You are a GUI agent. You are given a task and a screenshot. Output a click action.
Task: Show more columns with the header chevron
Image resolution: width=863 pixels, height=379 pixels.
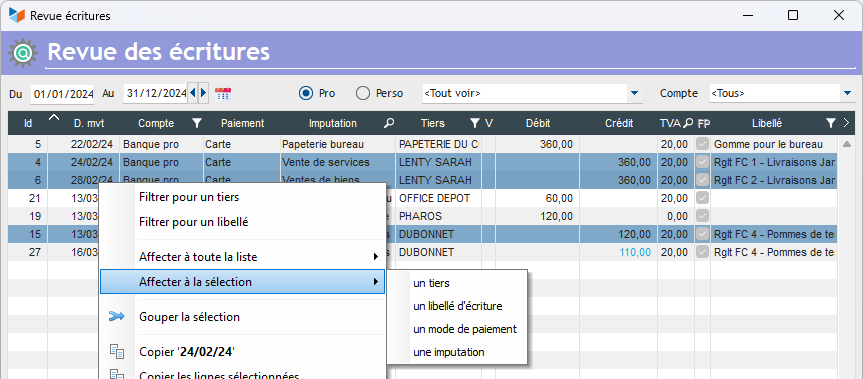[x=846, y=124]
